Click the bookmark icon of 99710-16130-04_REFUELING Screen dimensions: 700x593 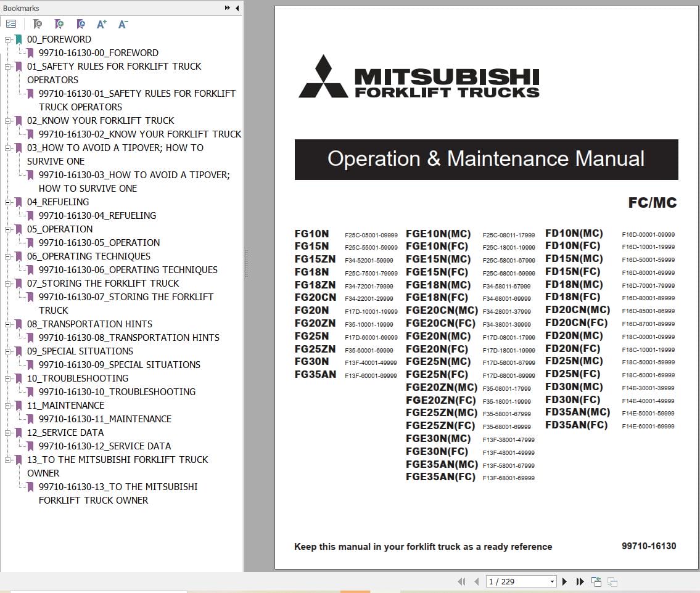point(30,216)
